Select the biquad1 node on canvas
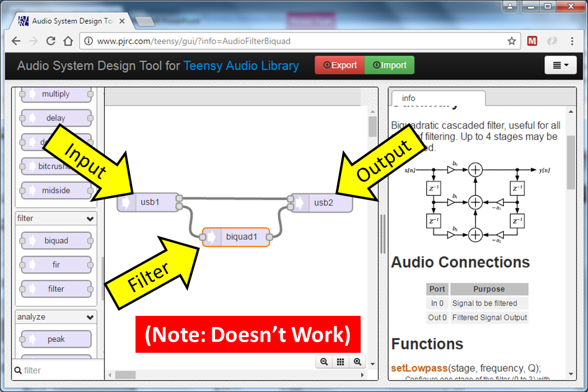The height and width of the screenshot is (392, 588). 236,237
